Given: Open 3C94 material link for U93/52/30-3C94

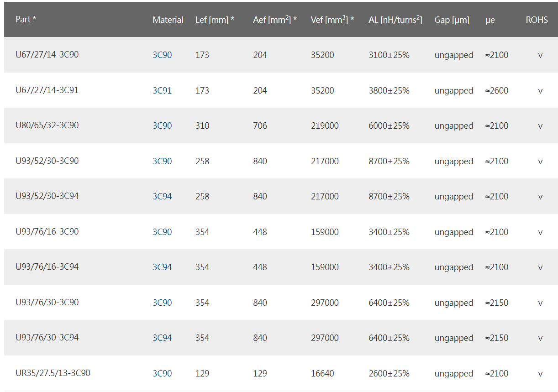Looking at the screenshot, I should click(162, 196).
